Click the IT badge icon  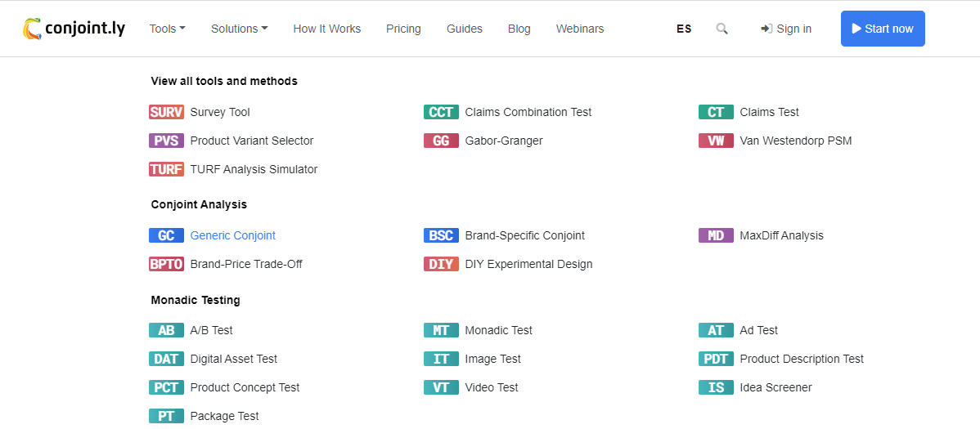[441, 359]
